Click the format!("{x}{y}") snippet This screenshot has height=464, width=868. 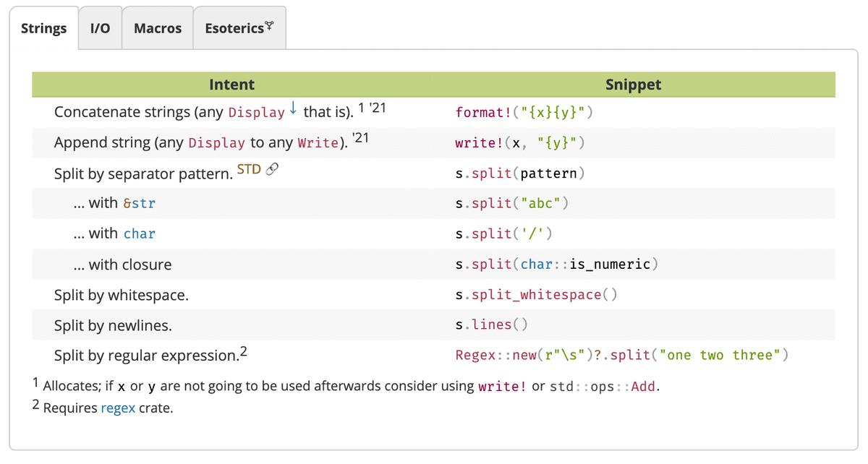tap(524, 112)
